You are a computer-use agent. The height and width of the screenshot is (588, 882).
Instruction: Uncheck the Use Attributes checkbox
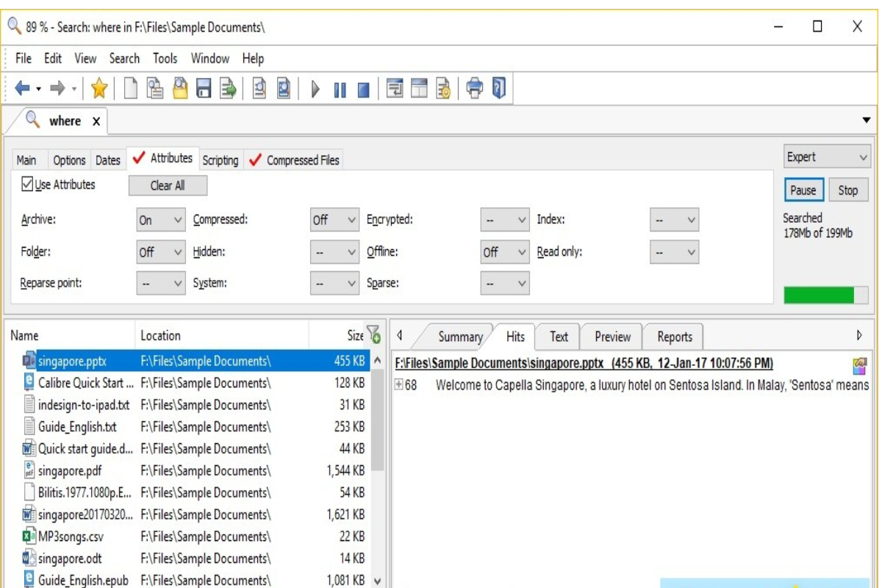(27, 184)
